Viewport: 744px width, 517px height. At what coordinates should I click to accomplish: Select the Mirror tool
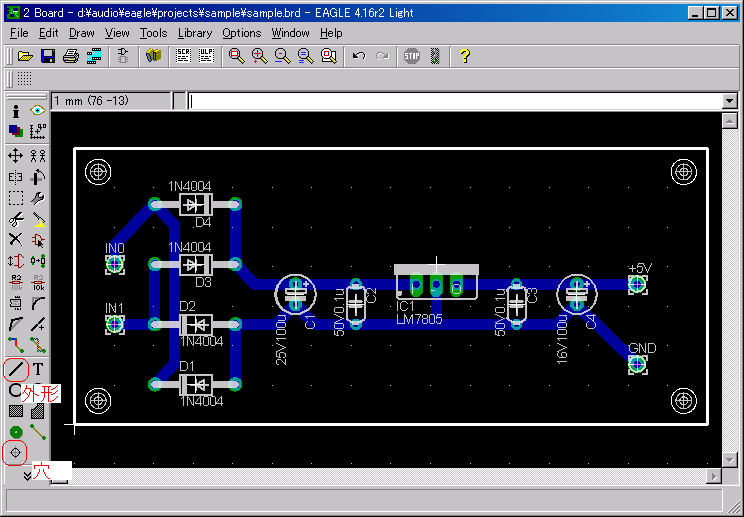click(x=16, y=177)
